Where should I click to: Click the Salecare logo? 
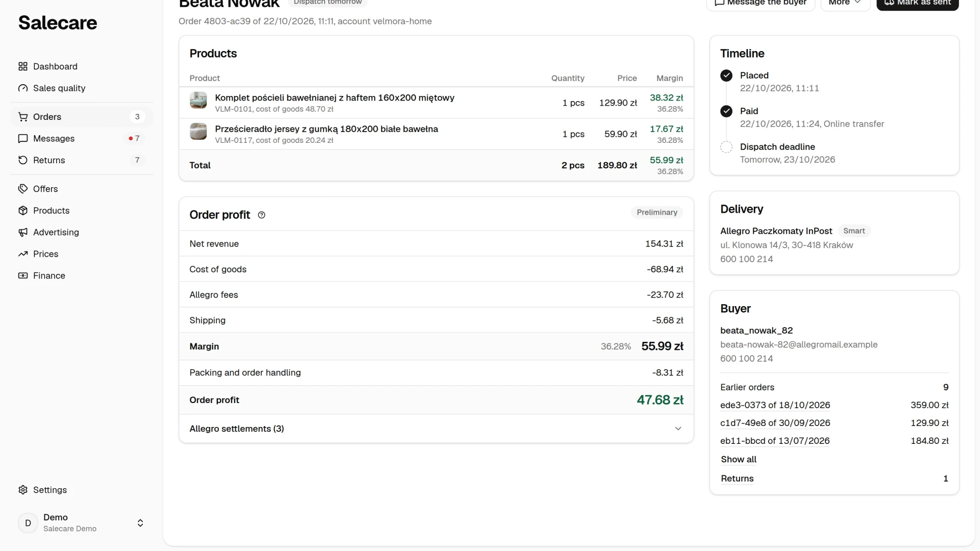58,22
